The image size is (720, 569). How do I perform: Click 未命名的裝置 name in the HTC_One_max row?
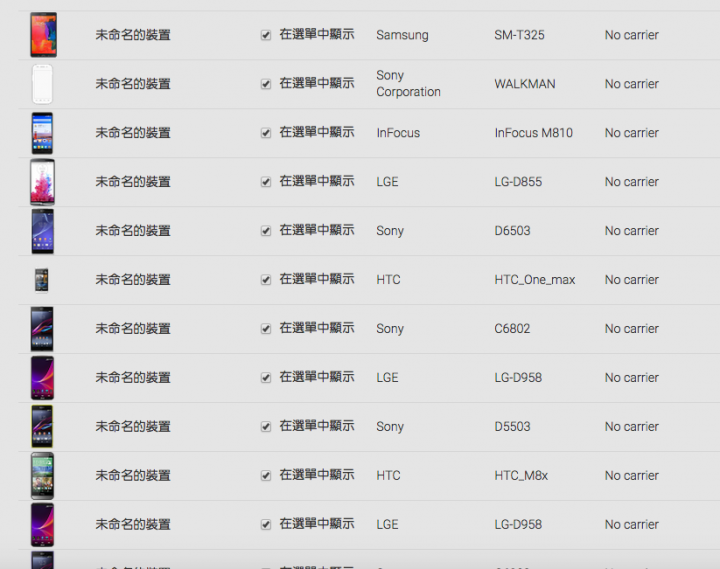click(133, 280)
